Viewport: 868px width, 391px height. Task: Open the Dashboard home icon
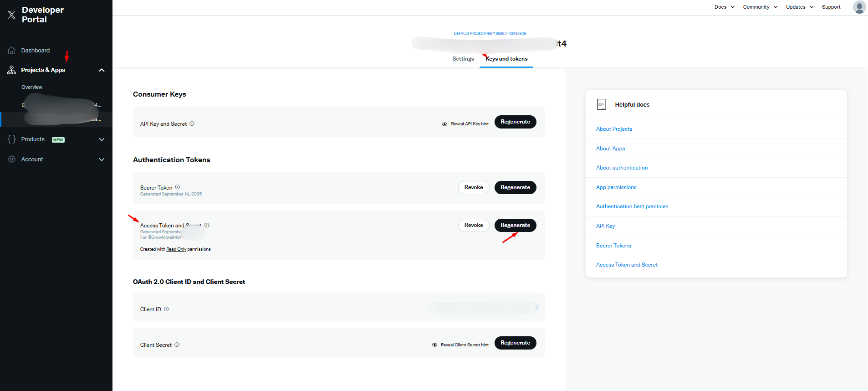tap(12, 51)
